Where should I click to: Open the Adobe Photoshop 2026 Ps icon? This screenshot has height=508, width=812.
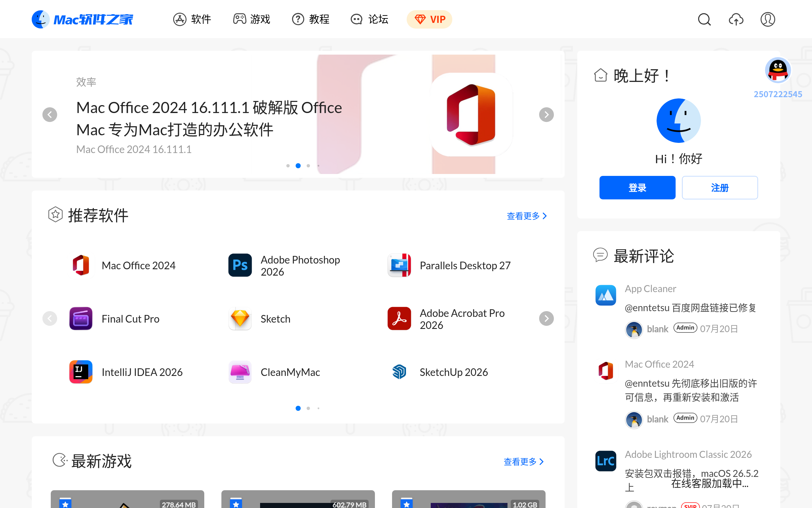240,265
